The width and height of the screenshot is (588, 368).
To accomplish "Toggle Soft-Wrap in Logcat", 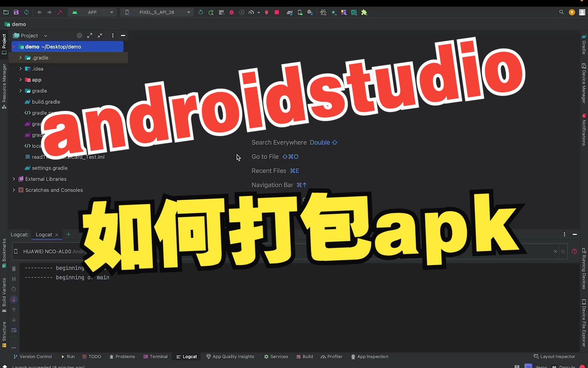I will click(14, 330).
